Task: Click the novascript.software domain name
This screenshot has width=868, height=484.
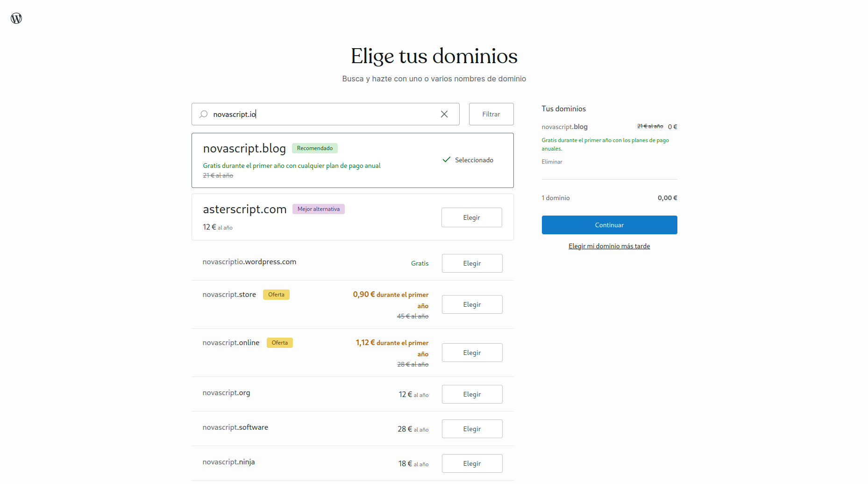Action: (235, 427)
